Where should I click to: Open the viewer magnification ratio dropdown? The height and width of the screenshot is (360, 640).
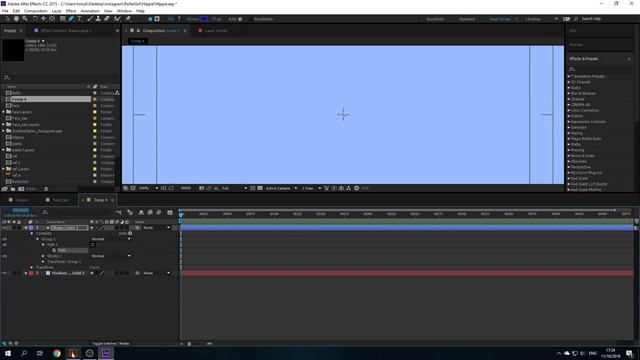[x=149, y=188]
